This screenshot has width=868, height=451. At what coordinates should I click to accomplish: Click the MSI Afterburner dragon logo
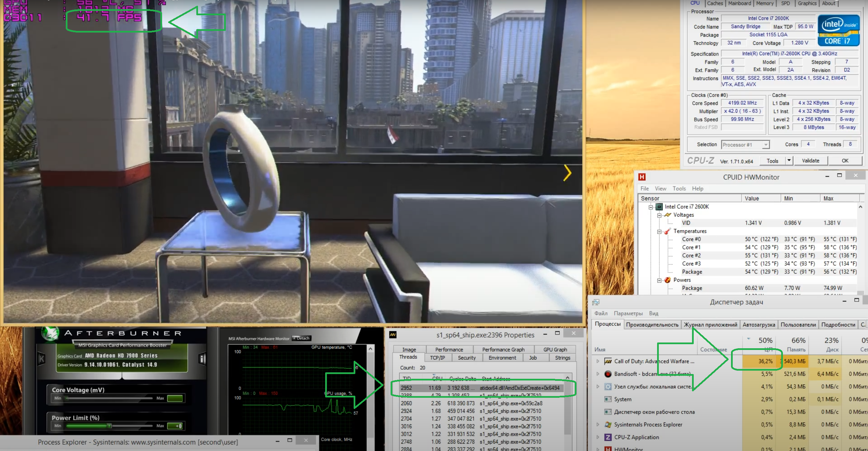point(51,334)
